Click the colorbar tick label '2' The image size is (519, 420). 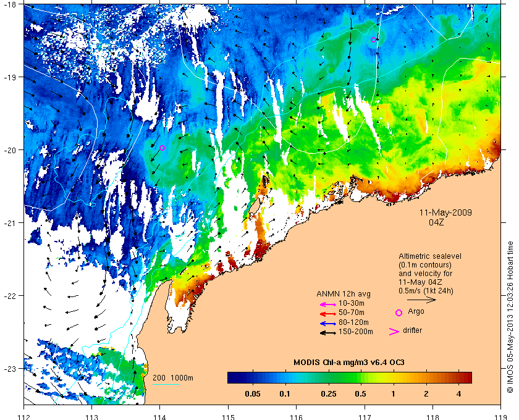(x=426, y=394)
